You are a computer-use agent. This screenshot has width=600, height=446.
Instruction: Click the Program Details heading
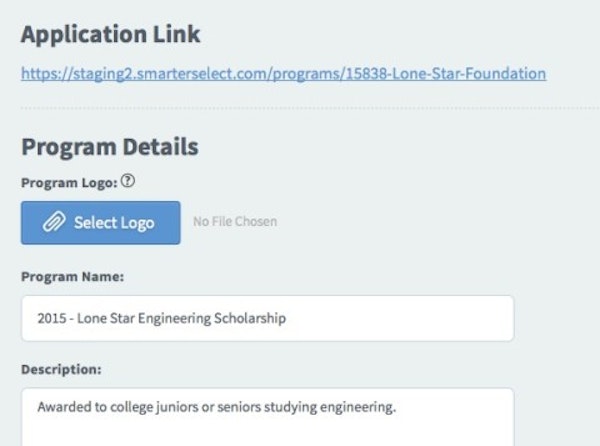pos(110,147)
